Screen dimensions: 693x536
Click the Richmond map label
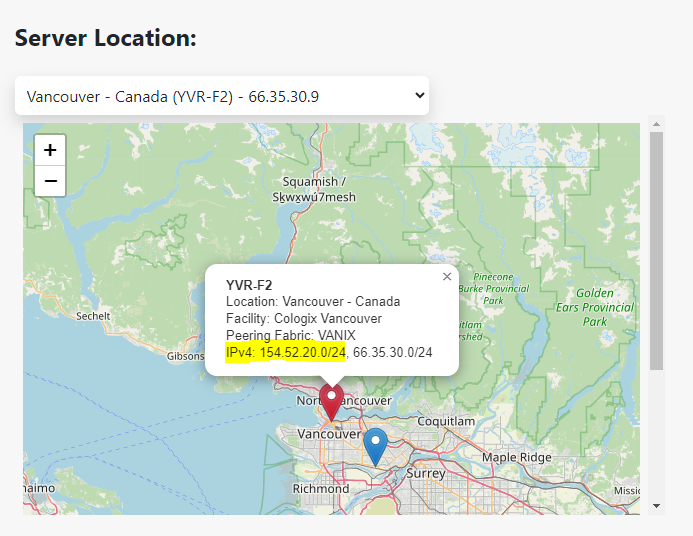click(321, 489)
